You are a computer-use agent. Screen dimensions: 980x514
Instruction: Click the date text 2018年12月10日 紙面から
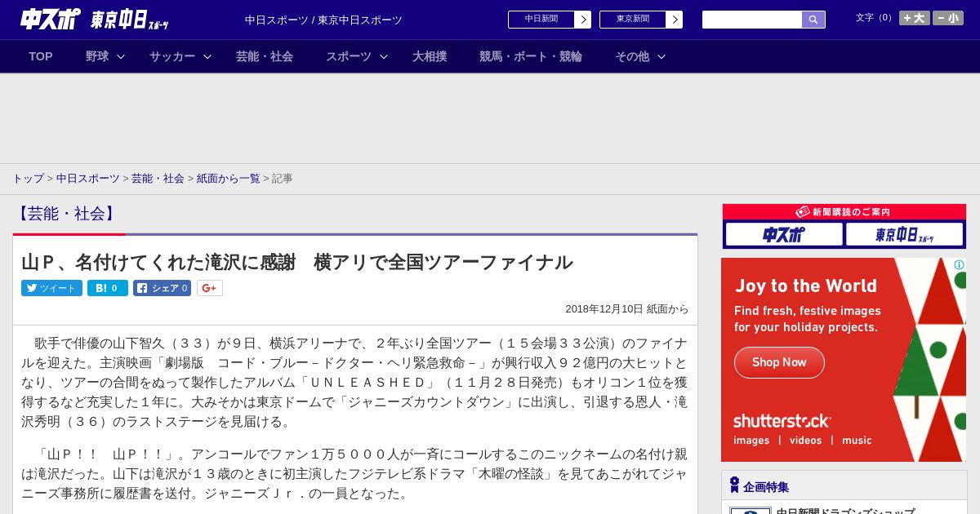tap(627, 309)
